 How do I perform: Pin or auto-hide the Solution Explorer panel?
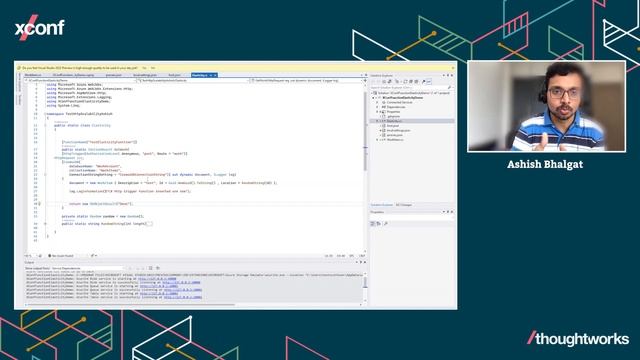[448, 76]
